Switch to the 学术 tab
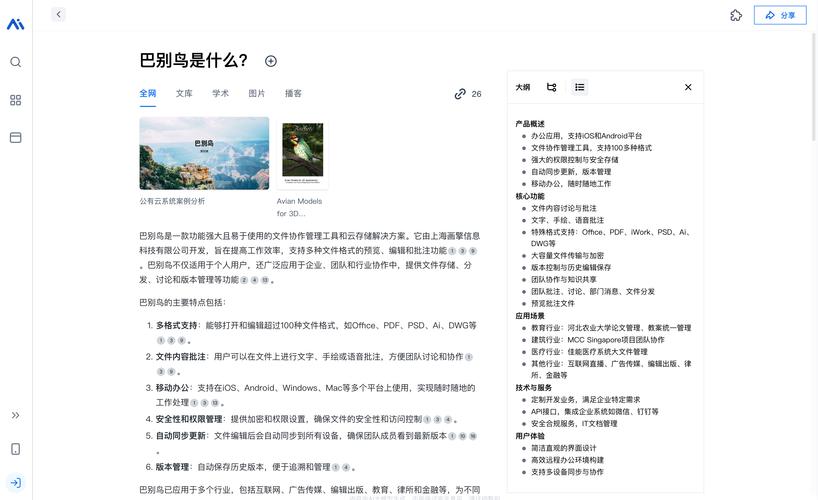 coord(220,93)
